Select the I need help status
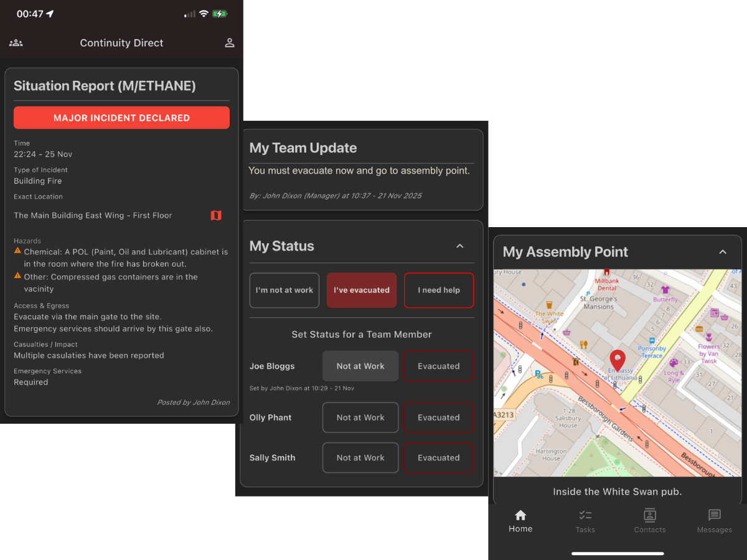The height and width of the screenshot is (560, 747). coord(439,290)
